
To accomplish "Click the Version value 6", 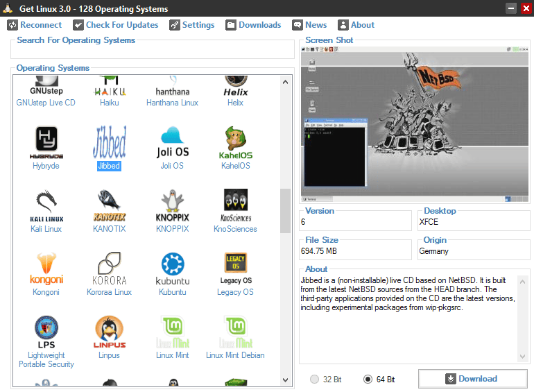I will tap(303, 222).
